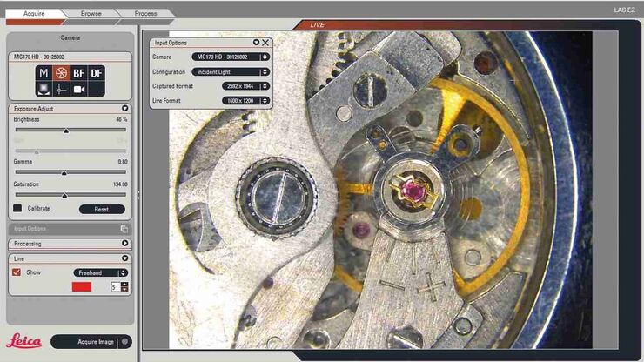Collapse the Exposure Adjust section

124,109
